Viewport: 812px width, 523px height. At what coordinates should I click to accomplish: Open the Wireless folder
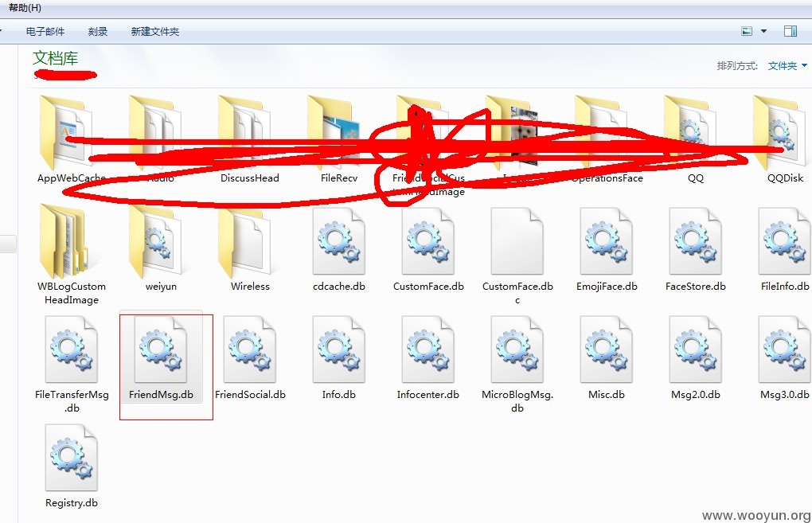tap(250, 248)
